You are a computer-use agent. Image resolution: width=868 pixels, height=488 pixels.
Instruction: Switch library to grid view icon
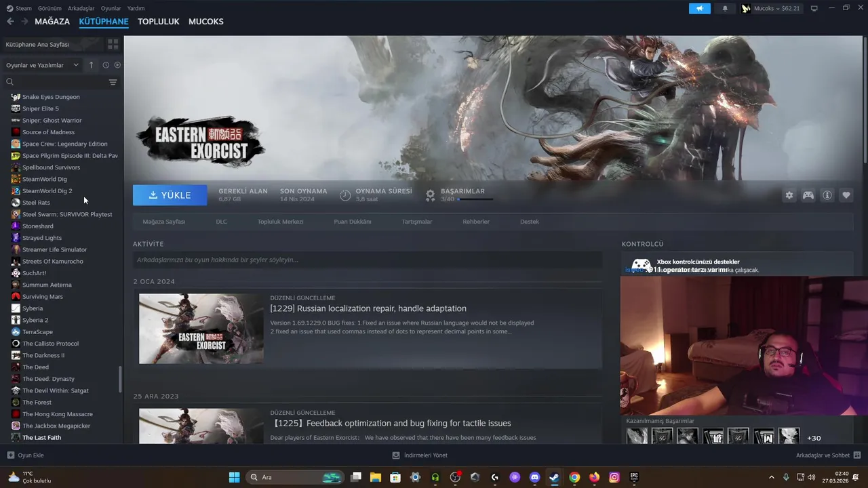(x=113, y=44)
